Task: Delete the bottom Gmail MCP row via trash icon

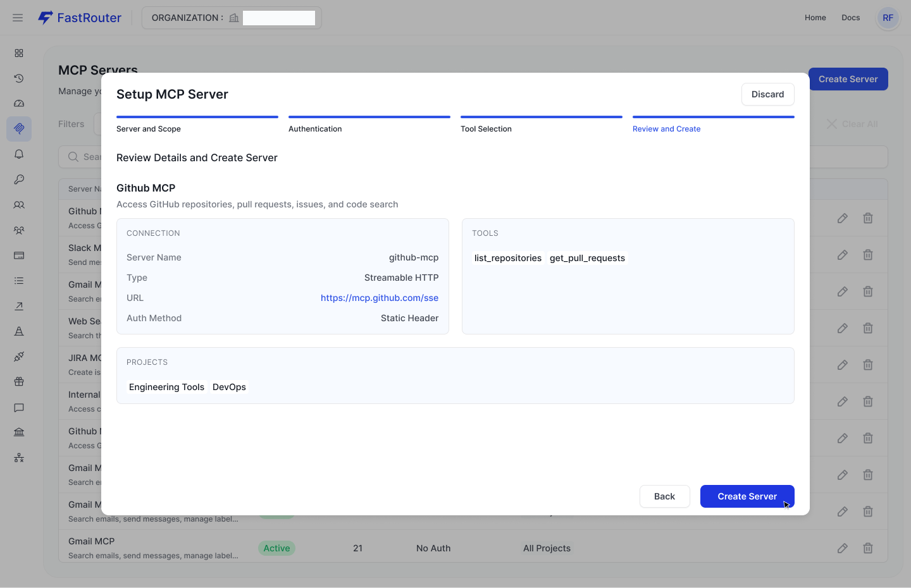Action: (867, 548)
